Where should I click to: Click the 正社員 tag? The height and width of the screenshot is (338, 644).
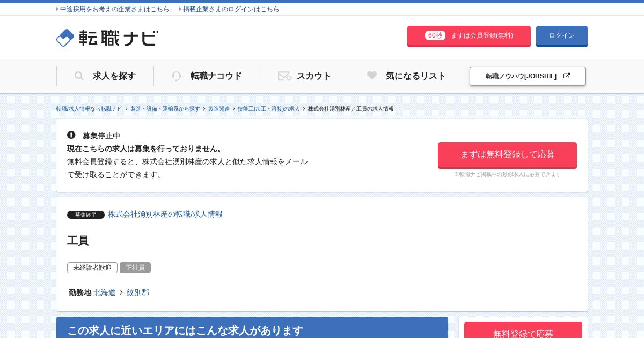[135, 268]
